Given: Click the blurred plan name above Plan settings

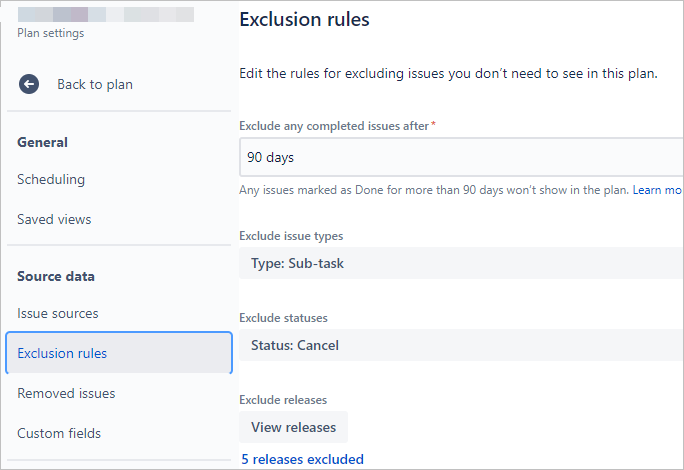Looking at the screenshot, I should [106, 14].
